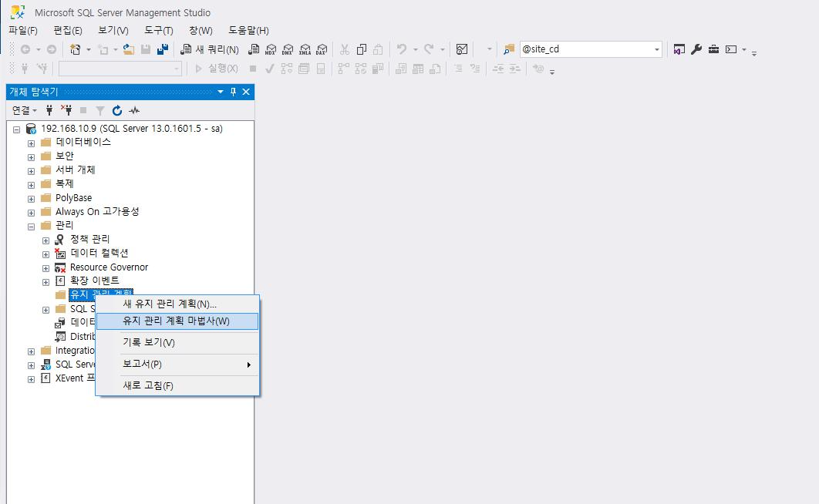This screenshot has height=504, width=819.
Task: Select the 확장 이벤트 tree item
Action: click(x=95, y=281)
